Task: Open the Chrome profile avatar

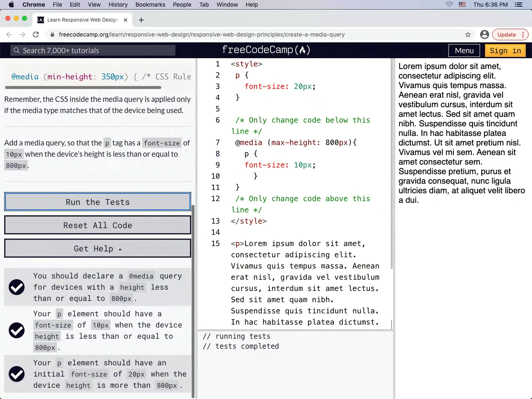Action: [x=484, y=34]
